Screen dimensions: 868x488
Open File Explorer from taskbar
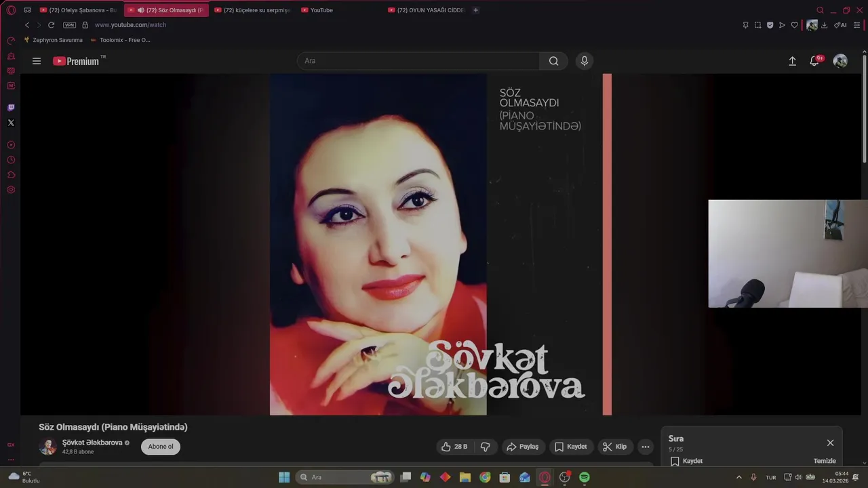coord(465,477)
